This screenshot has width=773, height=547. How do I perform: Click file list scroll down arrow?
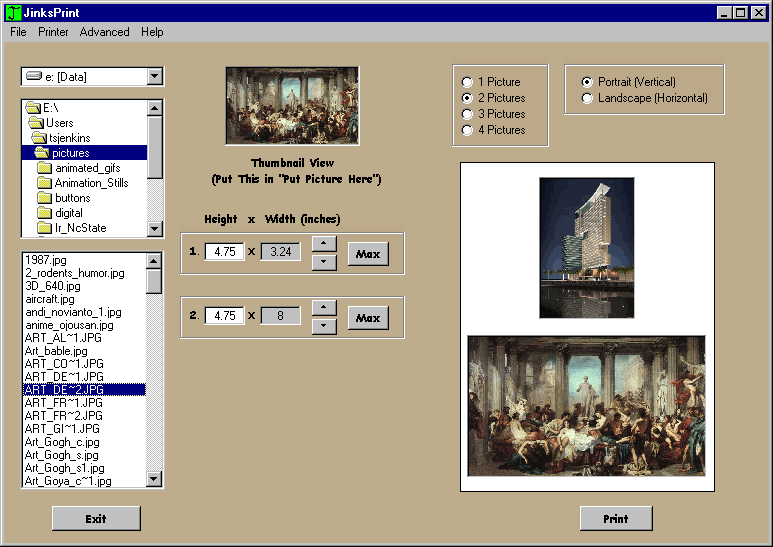click(x=154, y=479)
